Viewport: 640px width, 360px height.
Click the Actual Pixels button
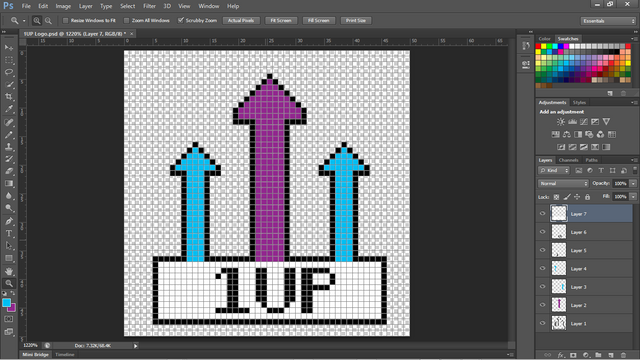241,20
